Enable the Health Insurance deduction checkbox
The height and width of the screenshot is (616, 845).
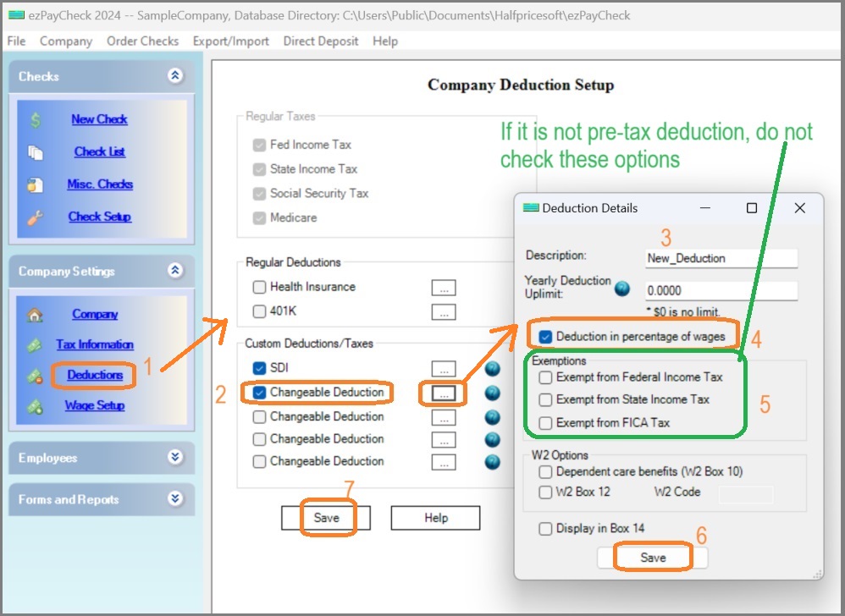[x=259, y=287]
